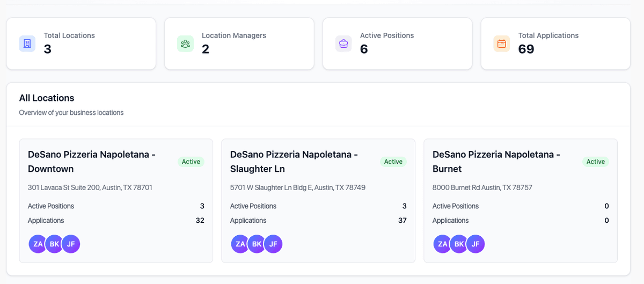The width and height of the screenshot is (644, 284).
Task: Click Active Positions label on Burnet card
Action: [x=456, y=206]
